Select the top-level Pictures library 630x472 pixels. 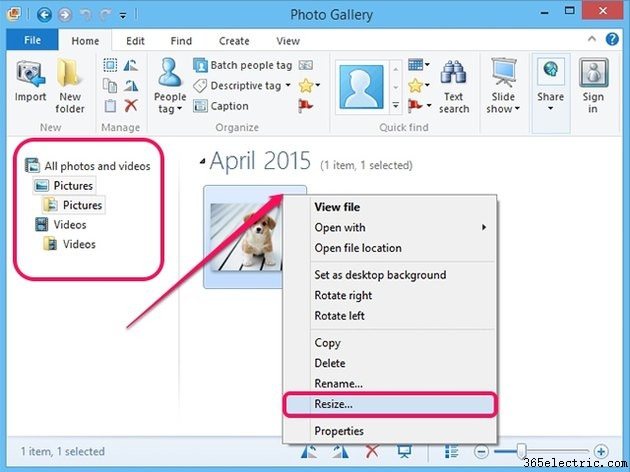coord(64,186)
